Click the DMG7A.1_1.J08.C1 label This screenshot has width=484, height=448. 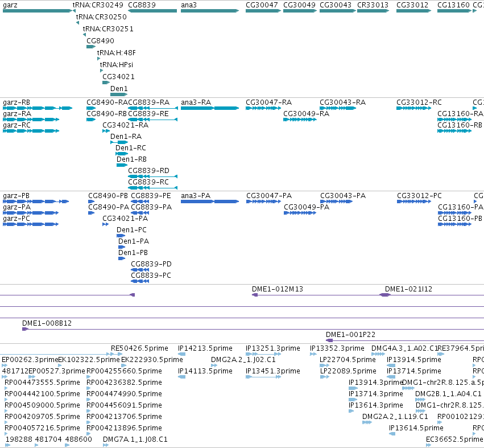point(135,439)
